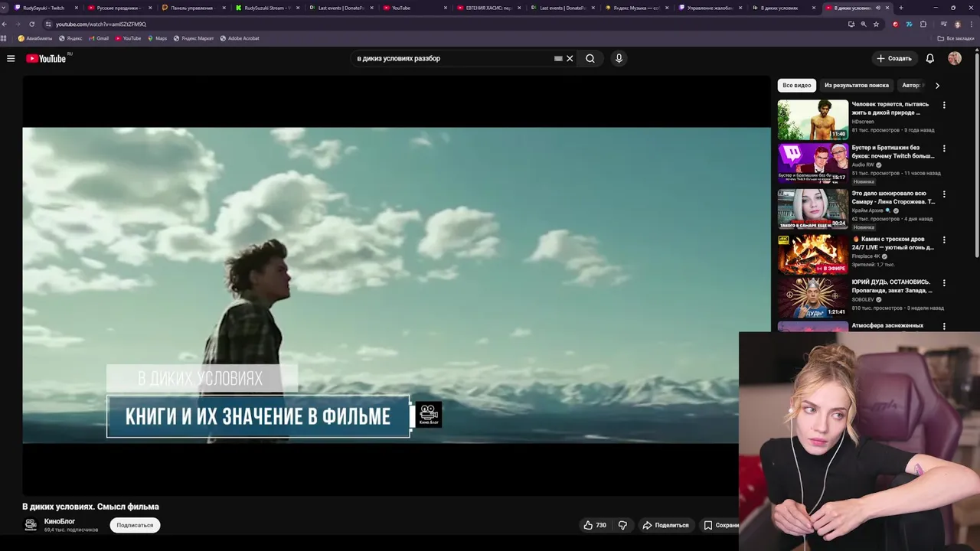Open more options for 'ЮРИЙ ДУДЬ' video
The image size is (980, 551).
point(944,282)
